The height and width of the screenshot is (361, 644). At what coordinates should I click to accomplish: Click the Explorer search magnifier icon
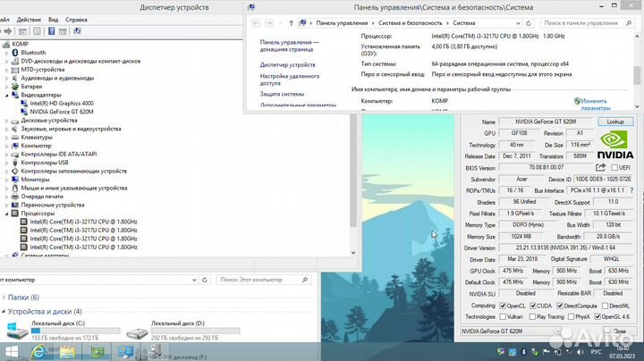click(305, 280)
